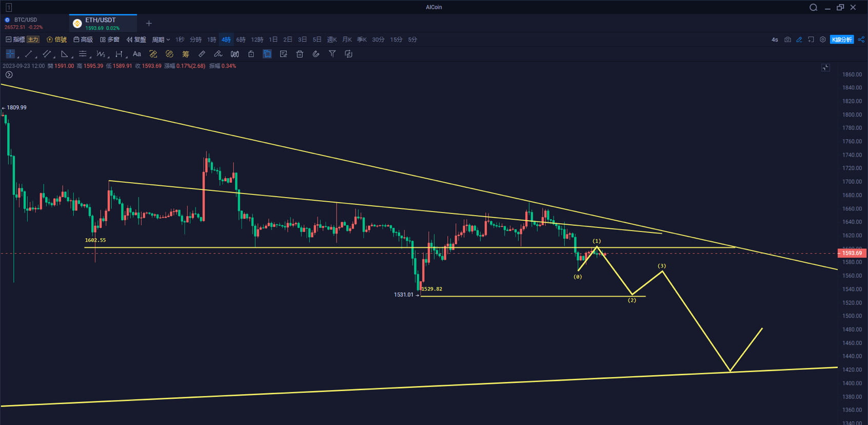The image size is (868, 425).
Task: Toggle the blue pencil drawing mode icon
Action: [799, 40]
